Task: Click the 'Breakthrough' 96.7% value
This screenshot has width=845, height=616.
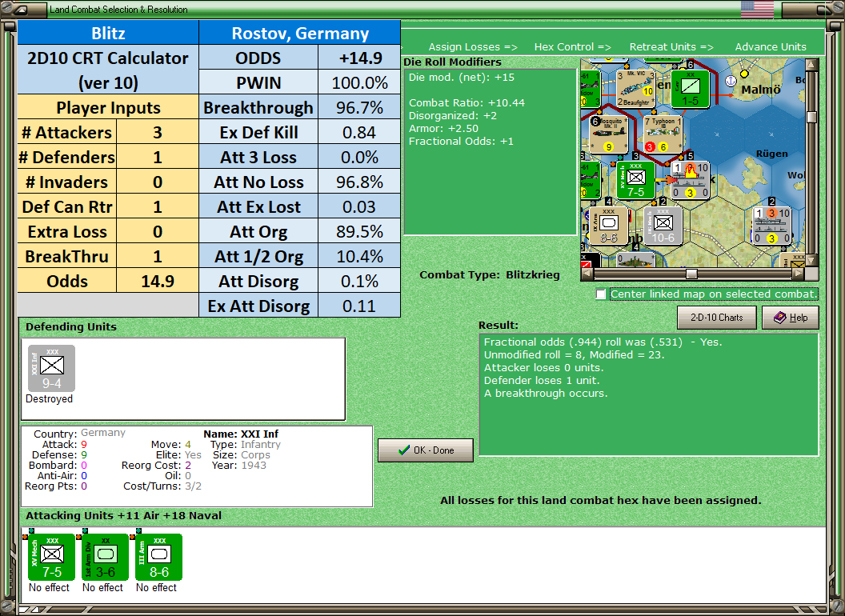Action: click(x=359, y=107)
